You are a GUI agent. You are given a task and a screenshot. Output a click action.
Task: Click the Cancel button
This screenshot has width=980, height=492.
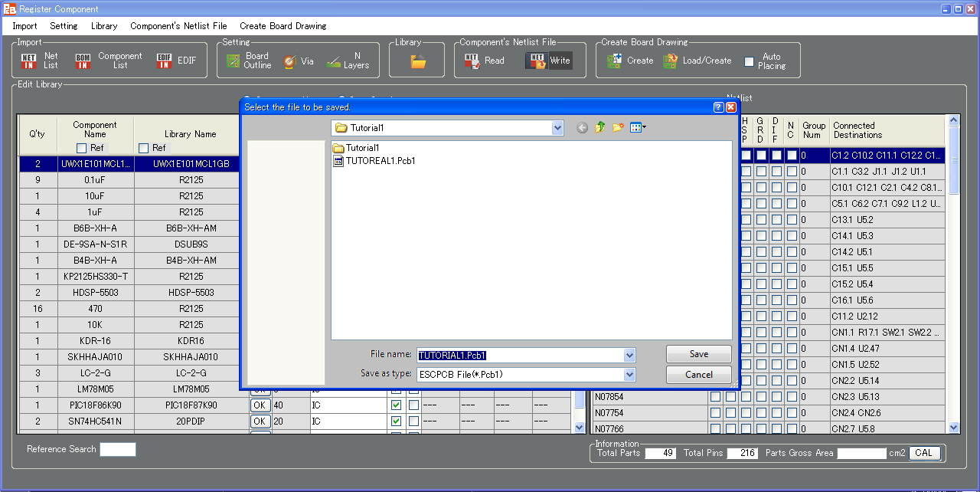[699, 375]
